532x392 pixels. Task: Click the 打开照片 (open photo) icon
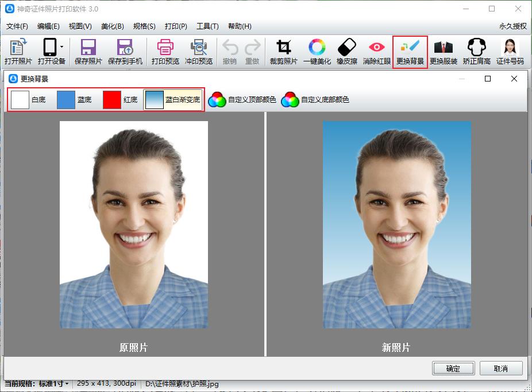point(18,52)
